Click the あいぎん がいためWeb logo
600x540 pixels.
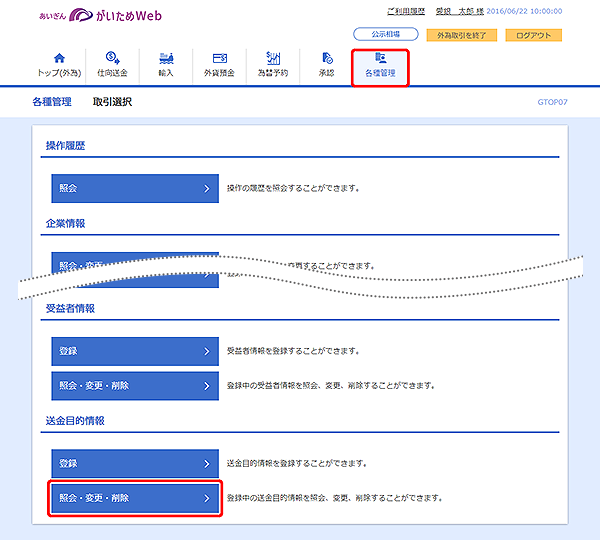pyautogui.click(x=101, y=15)
